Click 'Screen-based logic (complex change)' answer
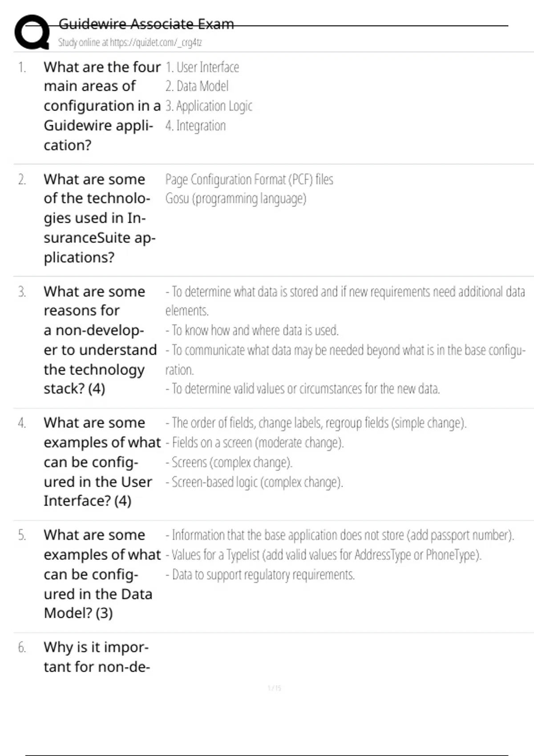 [x=254, y=483]
